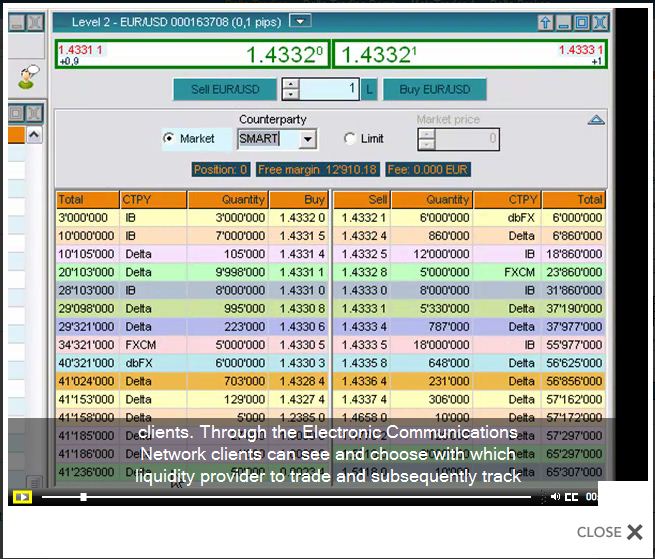Image resolution: width=655 pixels, height=559 pixels.
Task: Select the Limit order radio button
Action: coord(349,139)
